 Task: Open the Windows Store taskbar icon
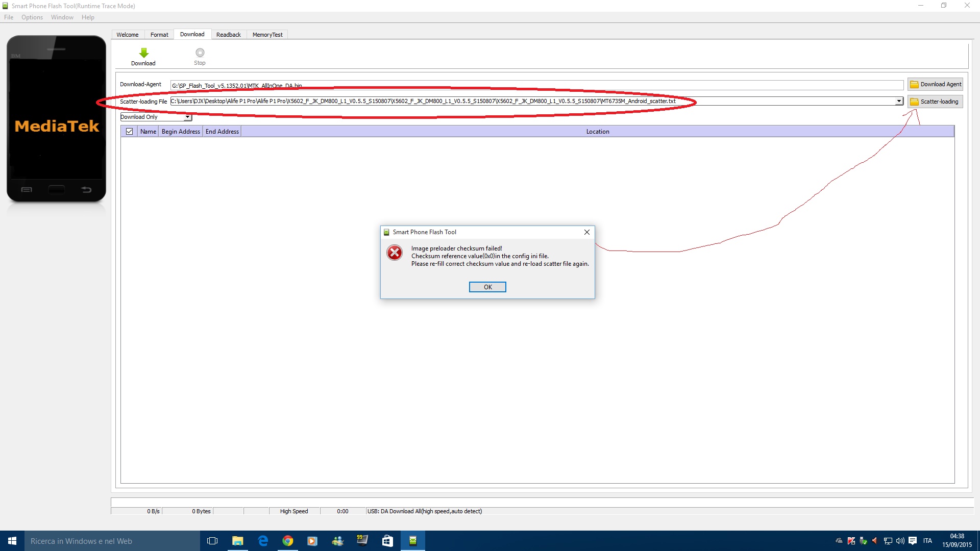387,541
